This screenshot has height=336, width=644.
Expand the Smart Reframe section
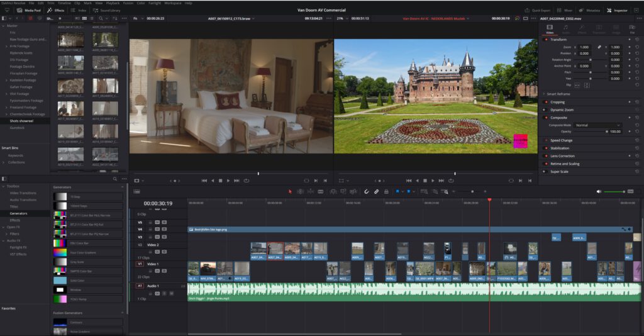tap(543, 94)
